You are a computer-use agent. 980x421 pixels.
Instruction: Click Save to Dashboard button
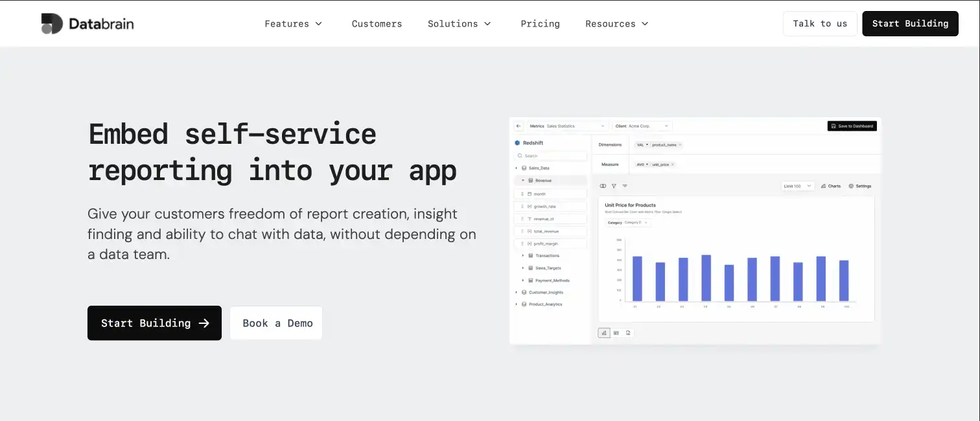pos(852,126)
